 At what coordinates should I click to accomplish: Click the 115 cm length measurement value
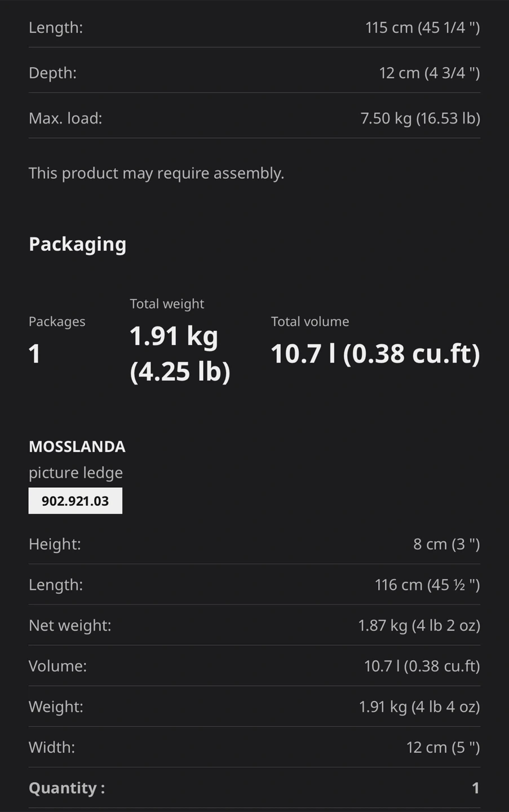coord(422,27)
